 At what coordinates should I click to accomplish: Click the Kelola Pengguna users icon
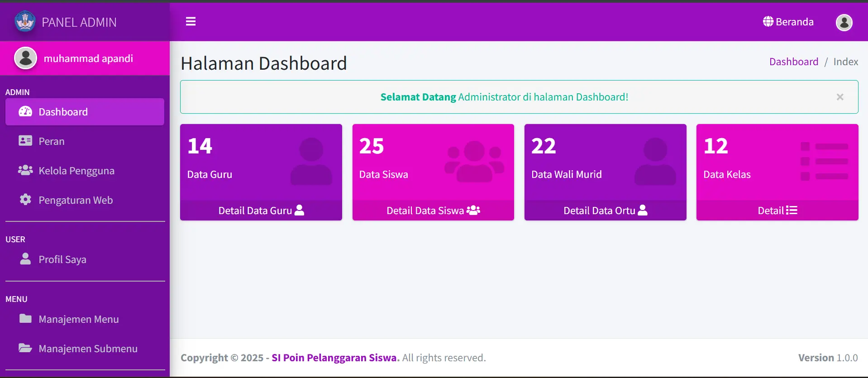[x=25, y=170]
